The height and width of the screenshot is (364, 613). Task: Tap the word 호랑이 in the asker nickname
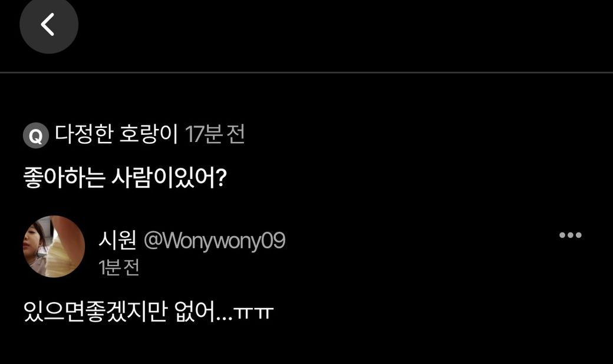(149, 134)
